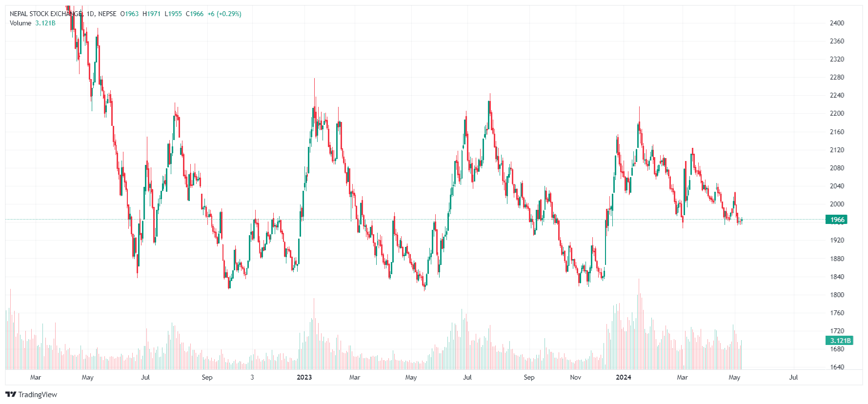
Task: Click the 2360 price axis label
Action: tap(837, 41)
